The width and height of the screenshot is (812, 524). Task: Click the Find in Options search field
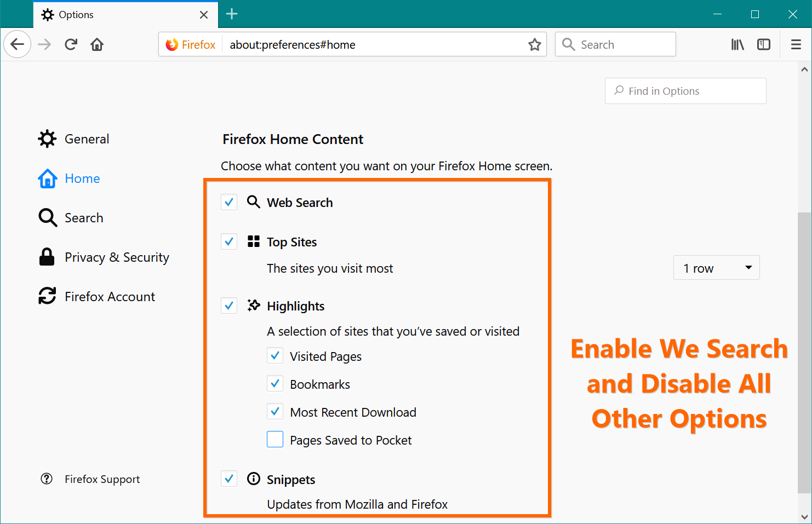click(x=685, y=91)
